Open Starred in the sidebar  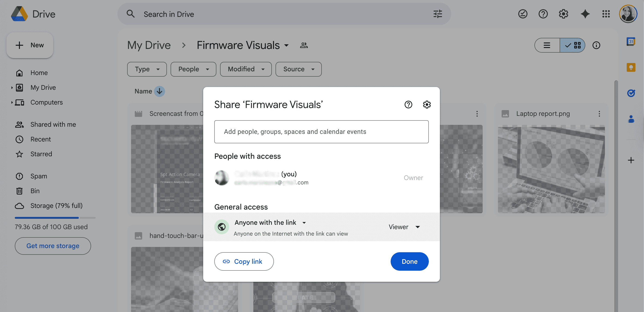coord(41,154)
